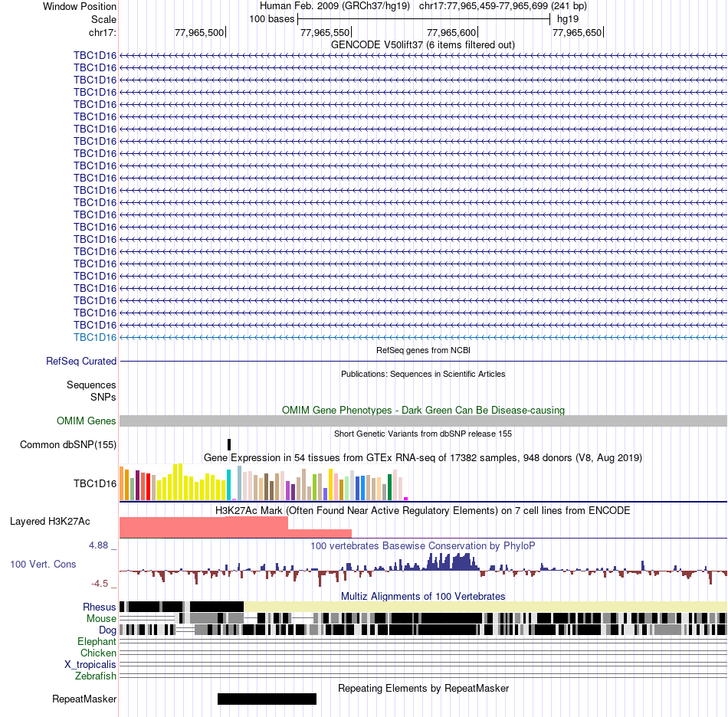Select the Scale track label
Viewport: 728px width, 717px height.
click(x=103, y=19)
